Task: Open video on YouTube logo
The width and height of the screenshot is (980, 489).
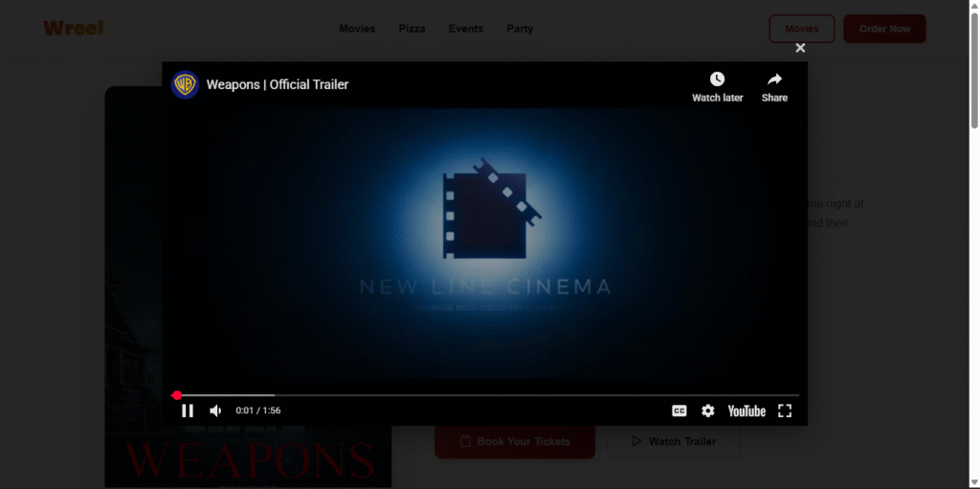Action: tap(746, 411)
